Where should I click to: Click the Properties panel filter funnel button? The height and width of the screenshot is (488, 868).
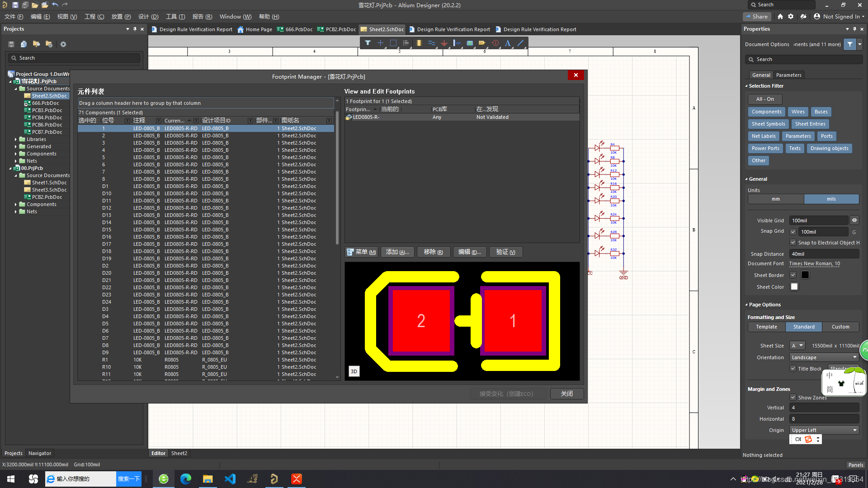[850, 44]
